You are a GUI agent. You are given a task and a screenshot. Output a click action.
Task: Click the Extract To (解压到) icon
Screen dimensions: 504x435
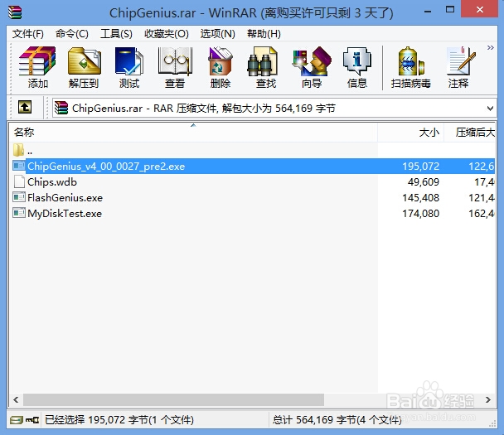[84, 67]
